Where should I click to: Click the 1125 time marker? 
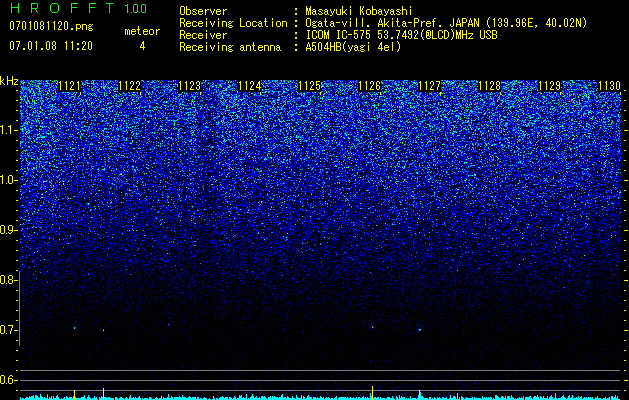pos(310,86)
